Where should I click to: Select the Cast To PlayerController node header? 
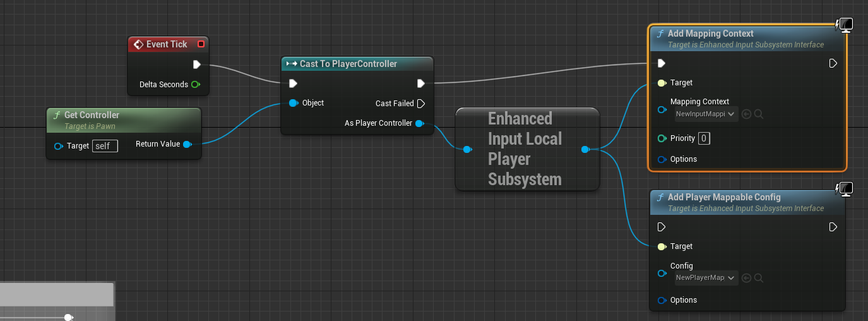[x=357, y=64]
